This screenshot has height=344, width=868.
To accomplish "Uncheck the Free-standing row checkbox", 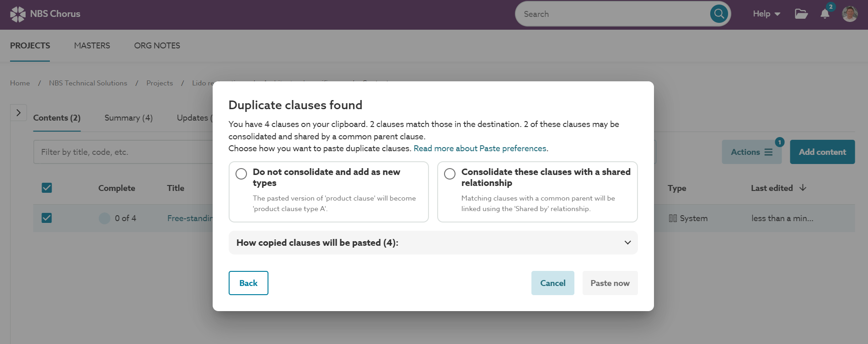I will pyautogui.click(x=46, y=218).
